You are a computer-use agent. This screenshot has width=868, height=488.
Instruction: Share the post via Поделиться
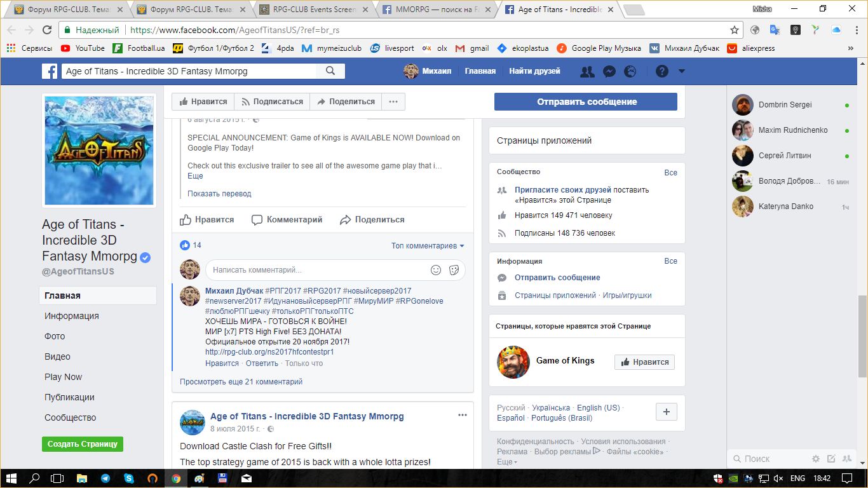click(372, 220)
